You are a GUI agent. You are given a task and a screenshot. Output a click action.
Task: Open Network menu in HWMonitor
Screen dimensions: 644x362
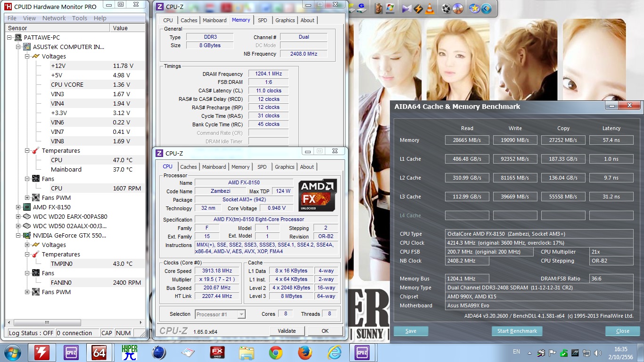[54, 18]
